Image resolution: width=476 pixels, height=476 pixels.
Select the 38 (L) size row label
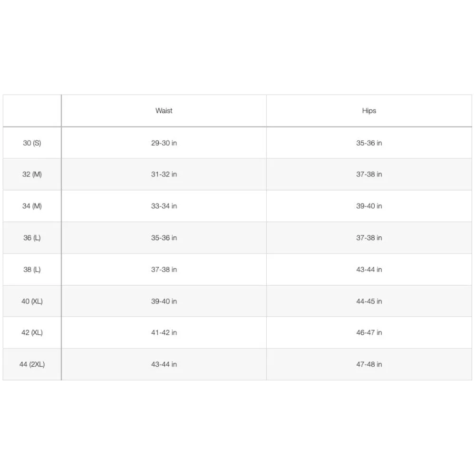(32, 270)
